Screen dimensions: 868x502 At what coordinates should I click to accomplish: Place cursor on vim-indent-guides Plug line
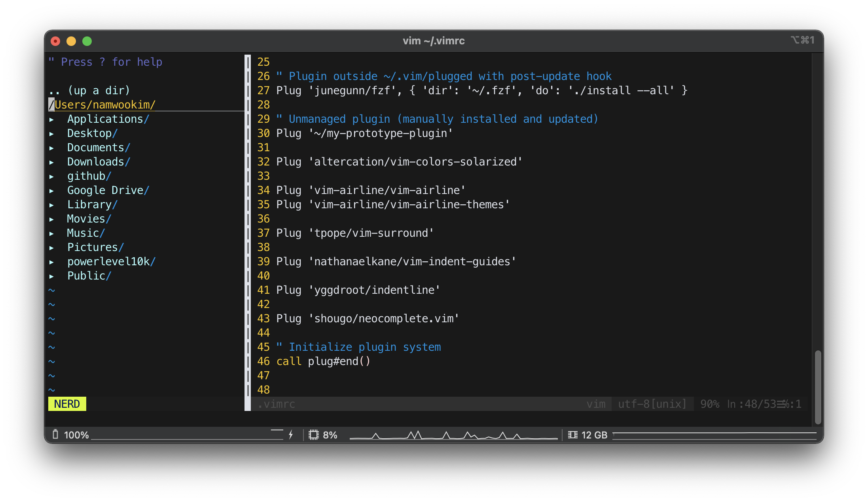coord(396,261)
